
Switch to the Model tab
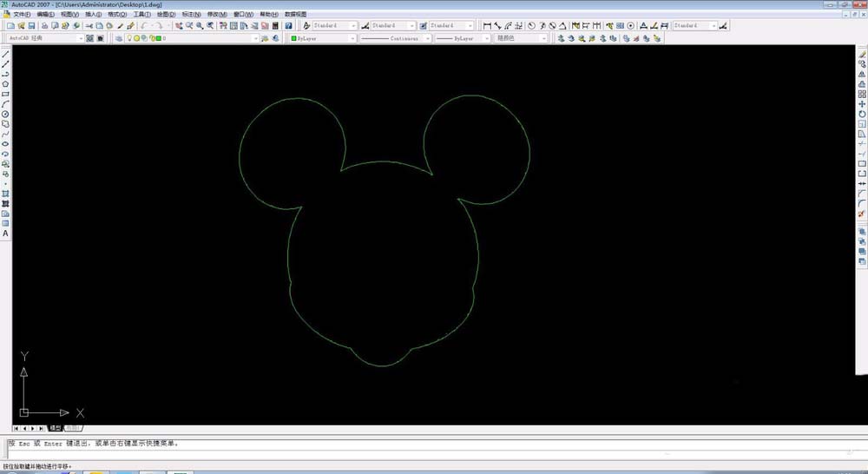[56, 428]
